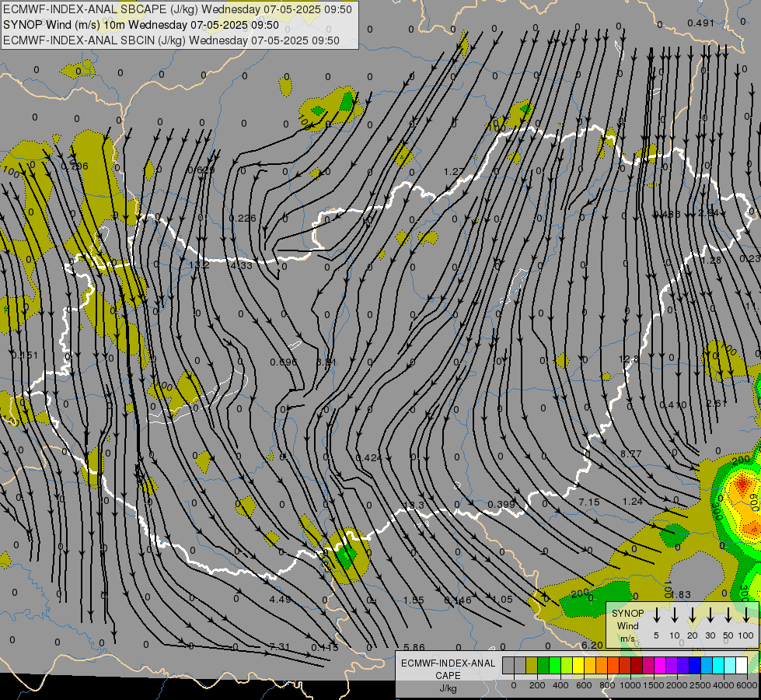Click the map value '0.491'
The height and width of the screenshot is (700, 761).
[701, 23]
